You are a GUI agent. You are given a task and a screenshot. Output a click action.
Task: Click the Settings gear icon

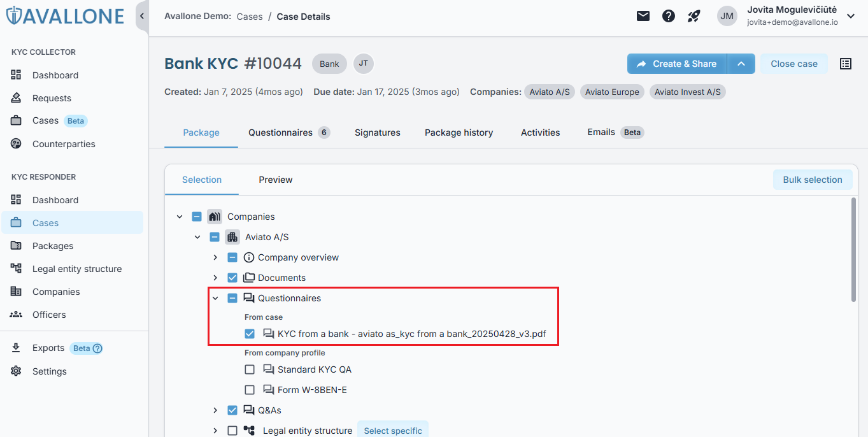pos(17,371)
